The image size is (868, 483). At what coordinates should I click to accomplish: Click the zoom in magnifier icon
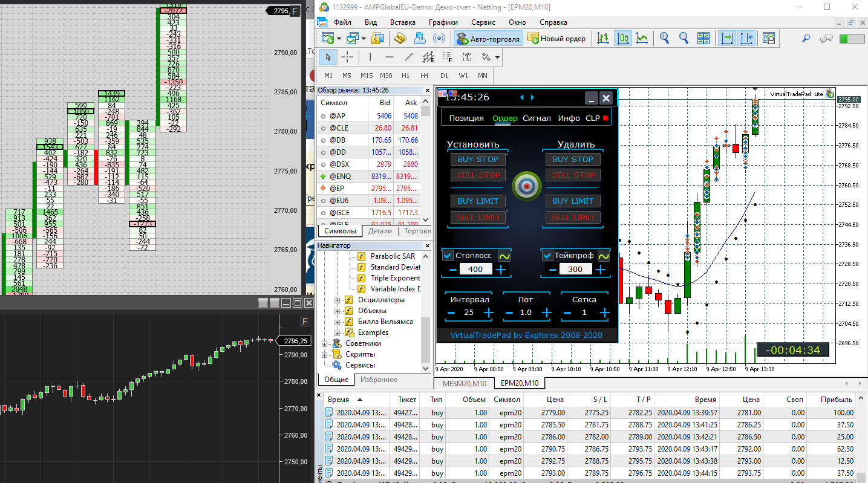click(x=664, y=38)
